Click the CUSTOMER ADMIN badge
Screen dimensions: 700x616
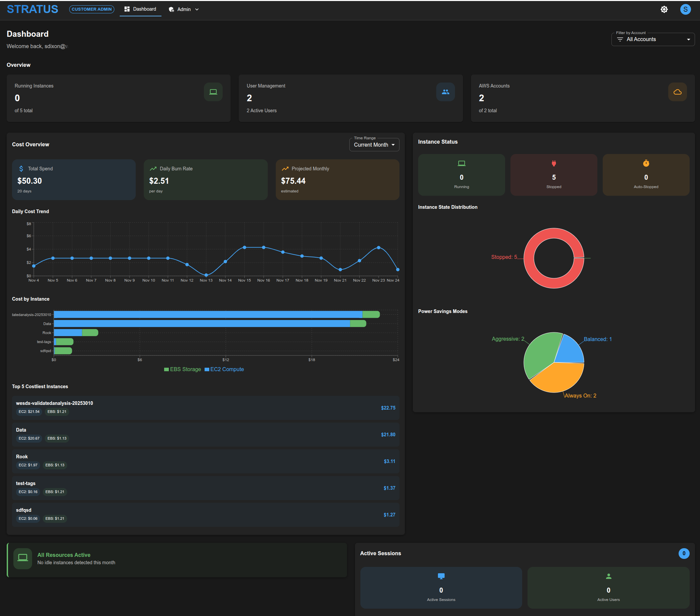(x=92, y=9)
